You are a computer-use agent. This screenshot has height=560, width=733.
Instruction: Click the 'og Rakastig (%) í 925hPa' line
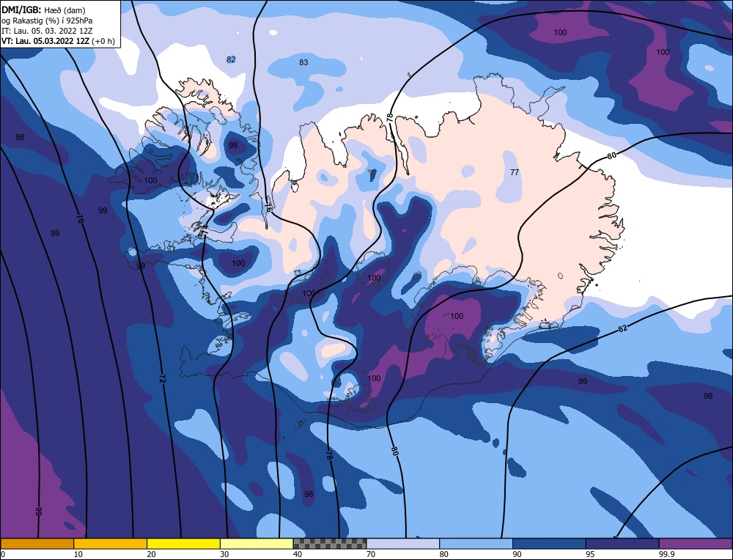[47, 21]
